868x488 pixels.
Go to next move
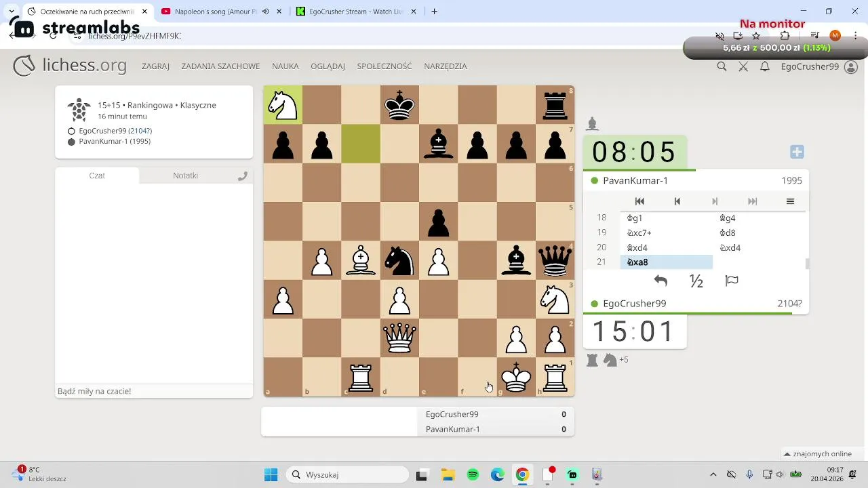point(715,201)
